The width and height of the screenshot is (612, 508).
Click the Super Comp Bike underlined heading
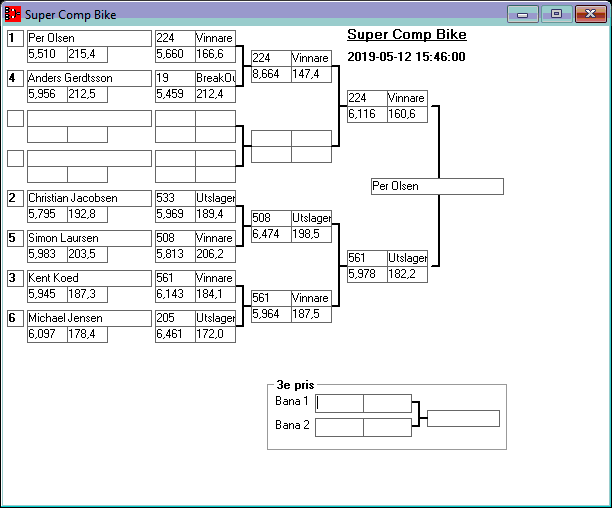tap(406, 35)
